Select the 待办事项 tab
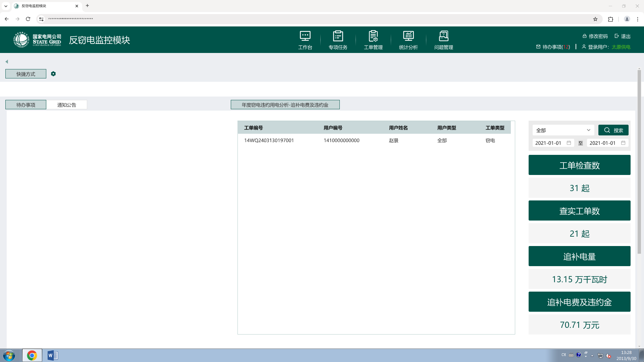Image resolution: width=644 pixels, height=362 pixels. [x=26, y=105]
